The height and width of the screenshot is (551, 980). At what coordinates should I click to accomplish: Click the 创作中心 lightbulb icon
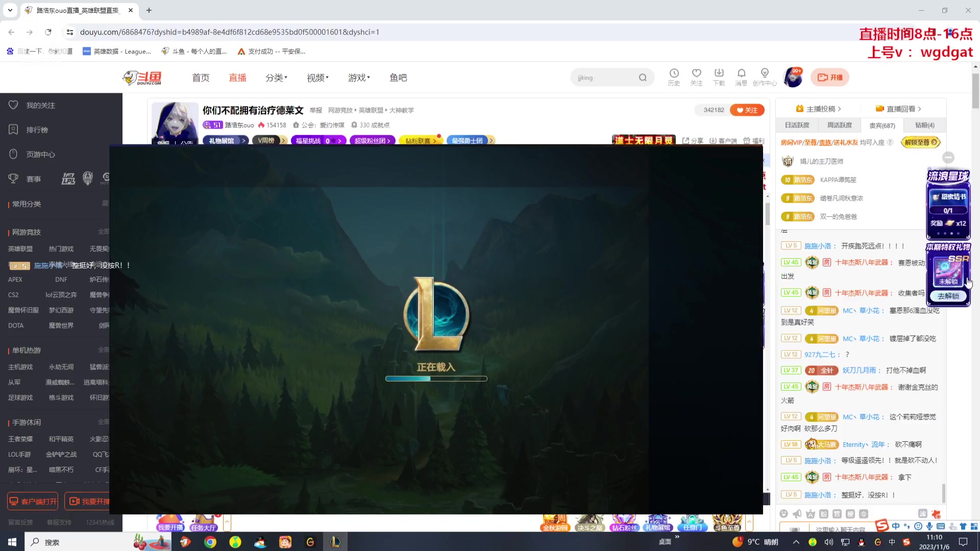(764, 73)
